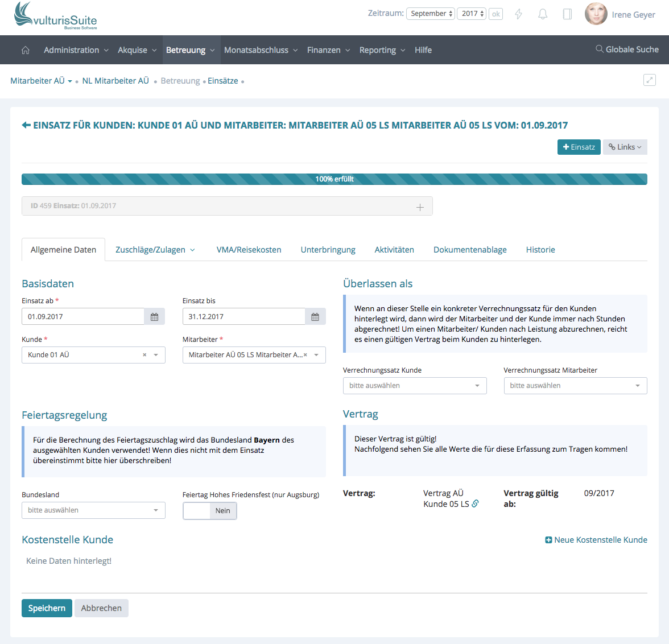
Task: Open the Bundesland dropdown
Action: tap(93, 510)
